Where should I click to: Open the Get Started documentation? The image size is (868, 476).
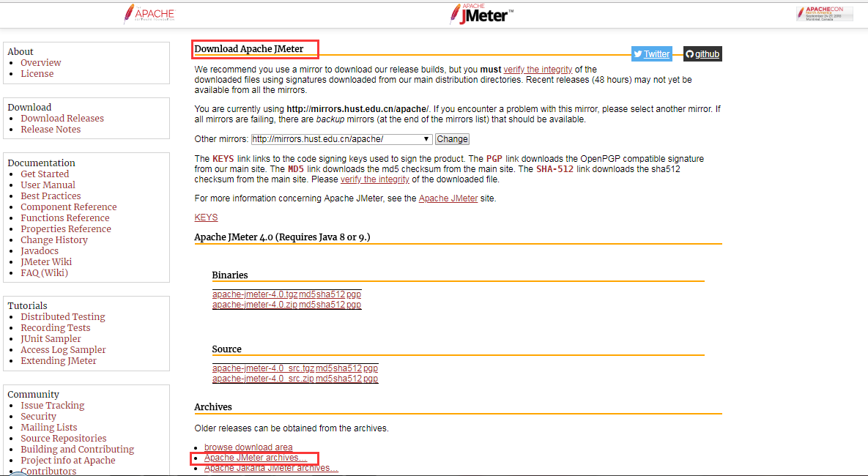pos(45,174)
